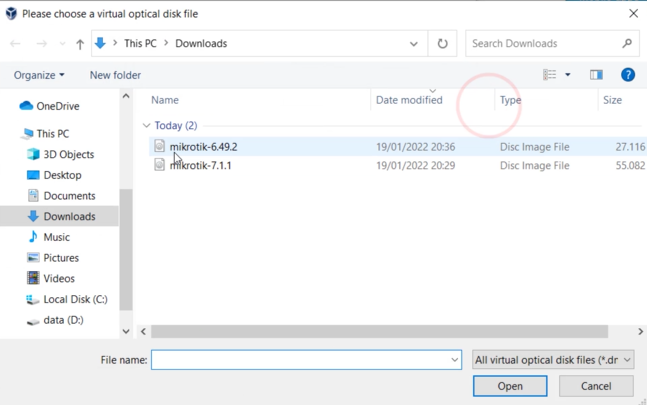Open recent locations dropdown arrow
This screenshot has height=405, width=647.
pyautogui.click(x=62, y=43)
